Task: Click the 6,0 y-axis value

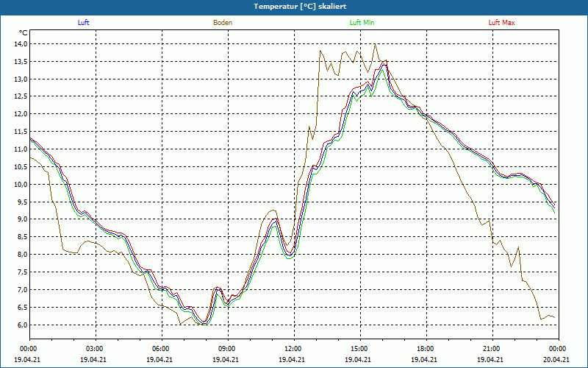Action: pyautogui.click(x=23, y=325)
